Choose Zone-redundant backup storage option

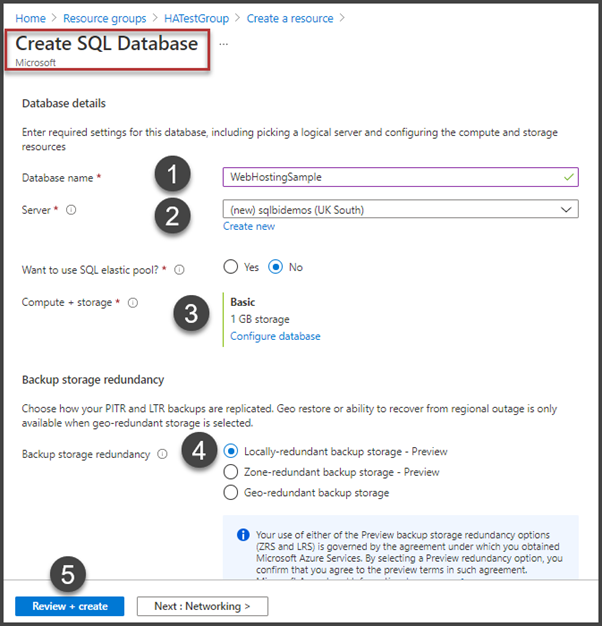pos(231,472)
